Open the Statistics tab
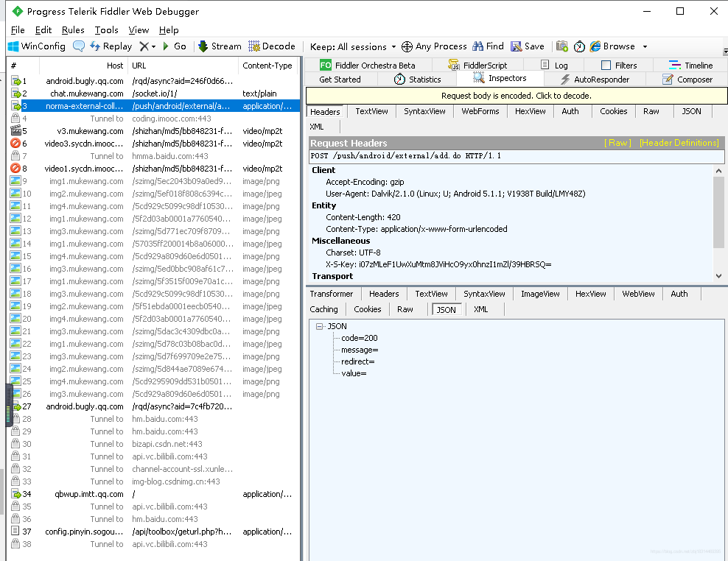728x561 pixels. pyautogui.click(x=417, y=80)
